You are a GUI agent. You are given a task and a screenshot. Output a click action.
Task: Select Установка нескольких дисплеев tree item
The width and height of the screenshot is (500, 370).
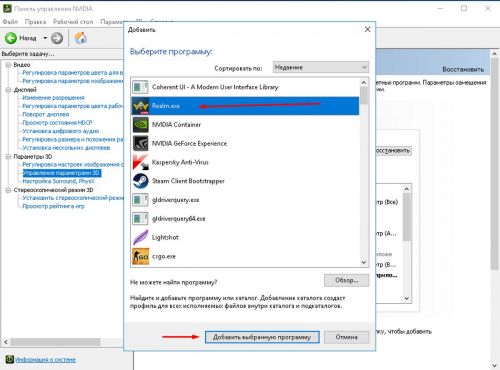[x=66, y=148]
